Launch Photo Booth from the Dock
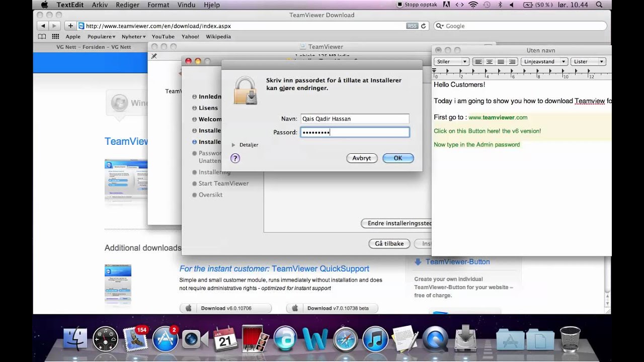The width and height of the screenshot is (644, 362). (255, 339)
